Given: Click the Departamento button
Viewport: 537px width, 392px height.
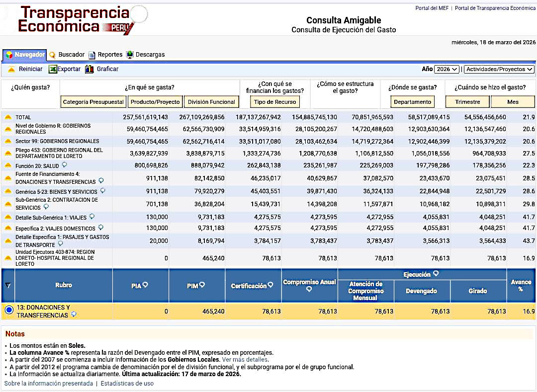Looking at the screenshot, I should click(412, 102).
